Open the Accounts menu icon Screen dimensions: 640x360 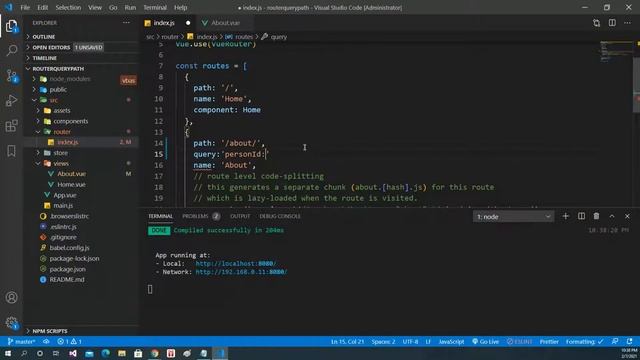(11, 298)
